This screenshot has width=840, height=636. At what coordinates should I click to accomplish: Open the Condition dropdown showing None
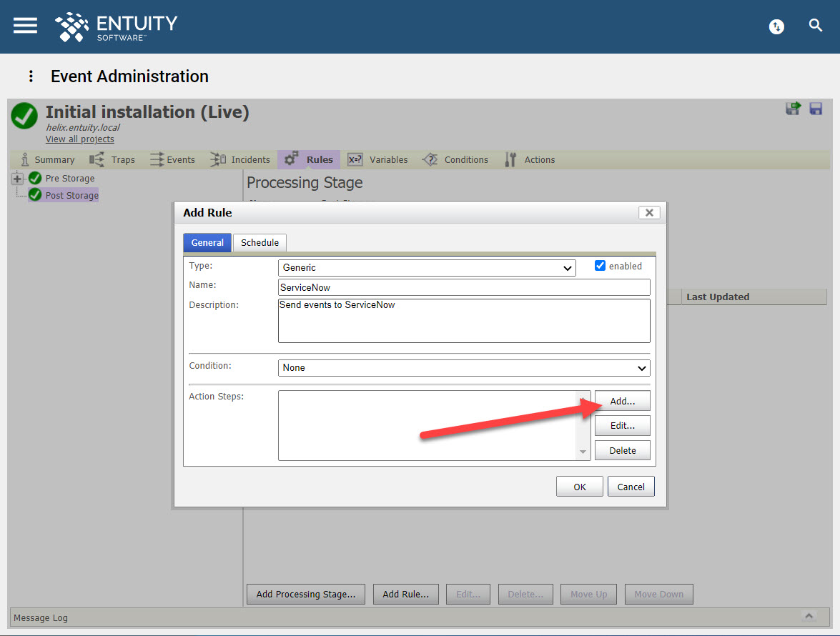coord(464,367)
